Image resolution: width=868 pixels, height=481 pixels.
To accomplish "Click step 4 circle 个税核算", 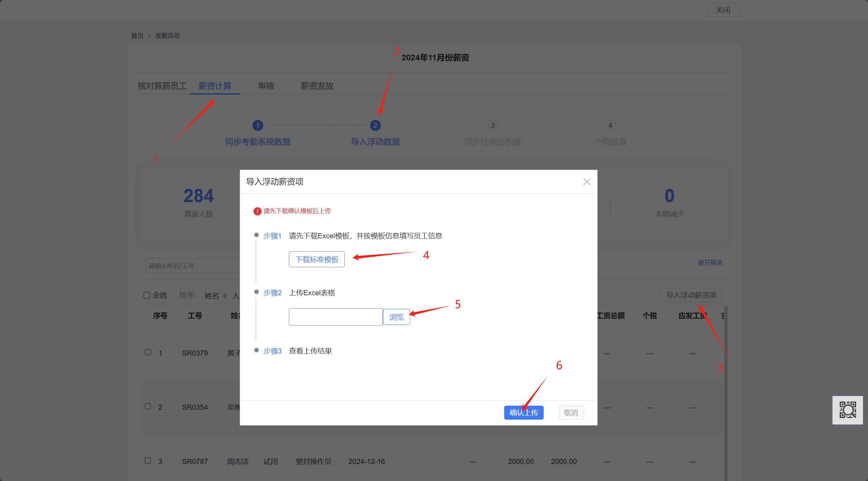I will click(610, 125).
